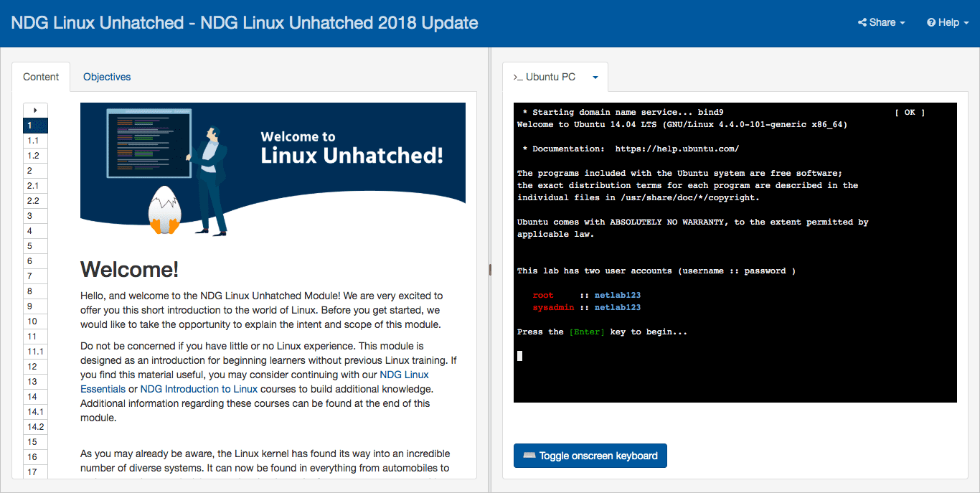Go to section 16

(35, 457)
